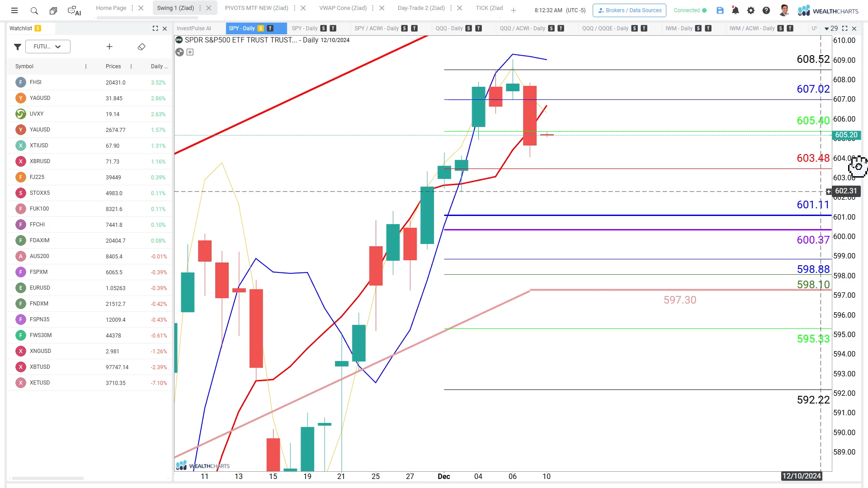Clear the watchlist with eraser icon

coord(142,47)
